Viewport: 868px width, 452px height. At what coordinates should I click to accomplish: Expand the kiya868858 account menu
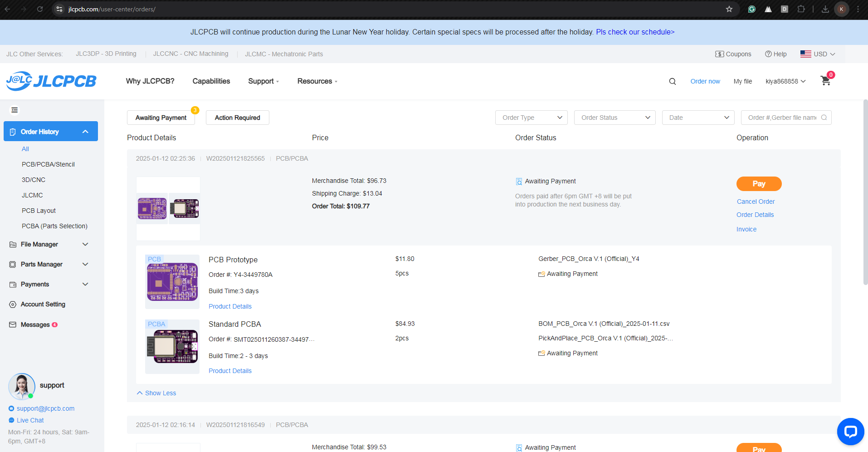coord(785,81)
